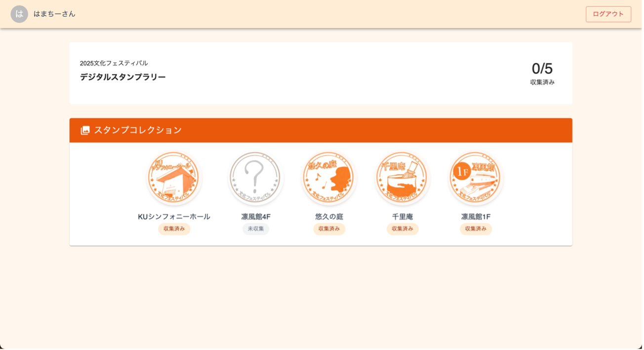Select the スタンプコレクション header bar
This screenshot has height=350, width=644.
tap(321, 130)
